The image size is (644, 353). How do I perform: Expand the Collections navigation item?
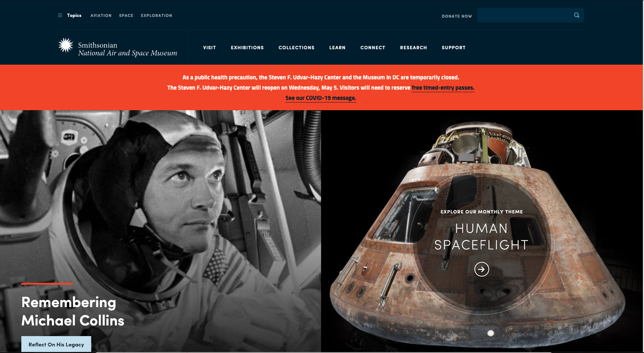296,48
